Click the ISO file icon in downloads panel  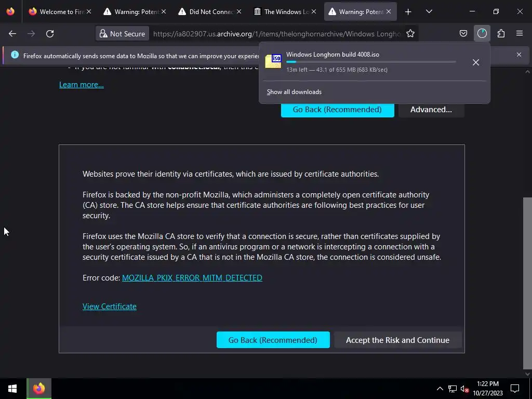pos(273,61)
